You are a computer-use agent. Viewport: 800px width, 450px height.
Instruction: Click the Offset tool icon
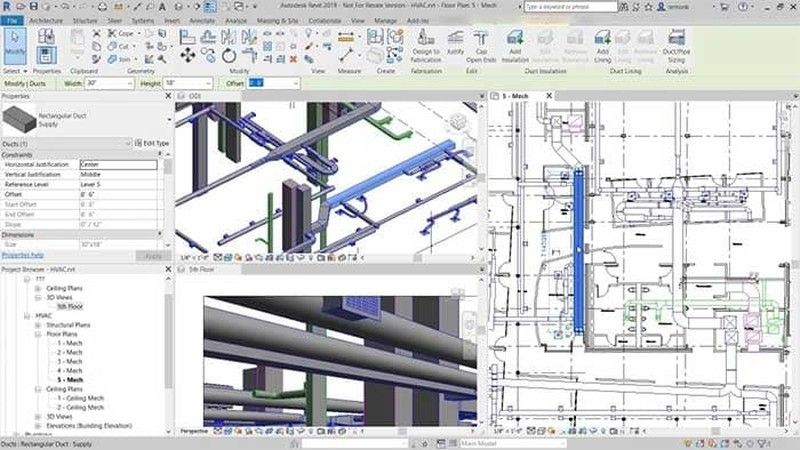click(x=208, y=36)
